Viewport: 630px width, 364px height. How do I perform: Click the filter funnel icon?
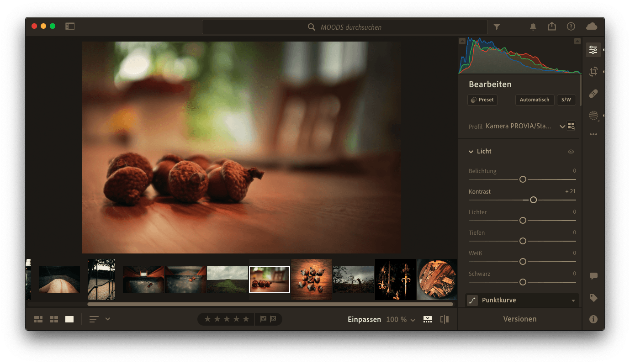click(497, 27)
